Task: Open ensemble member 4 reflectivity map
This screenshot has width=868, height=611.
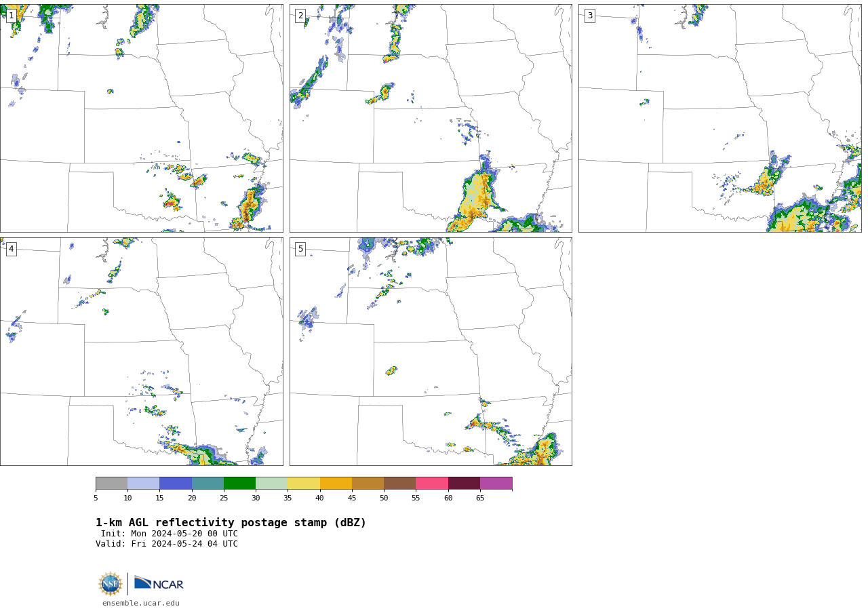Action: click(x=141, y=351)
